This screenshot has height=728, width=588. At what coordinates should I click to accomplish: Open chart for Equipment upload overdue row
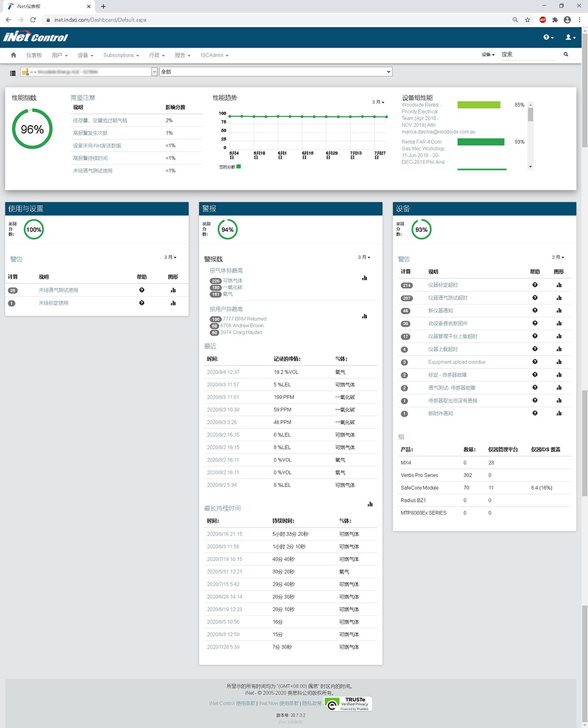(559, 362)
